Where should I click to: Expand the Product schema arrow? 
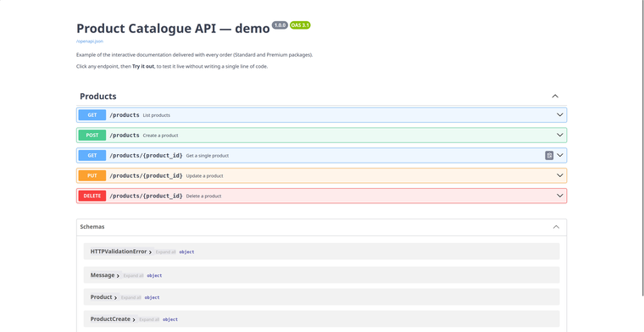coord(116,297)
